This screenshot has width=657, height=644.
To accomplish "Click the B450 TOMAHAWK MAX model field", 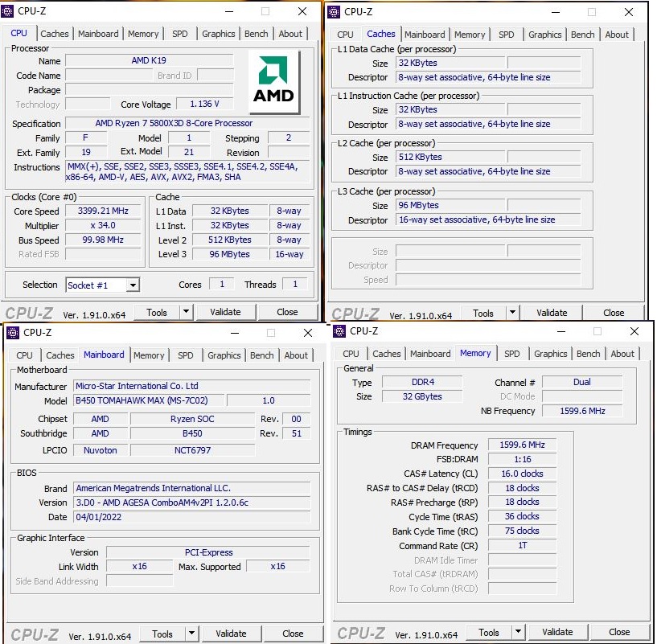I will tap(149, 400).
